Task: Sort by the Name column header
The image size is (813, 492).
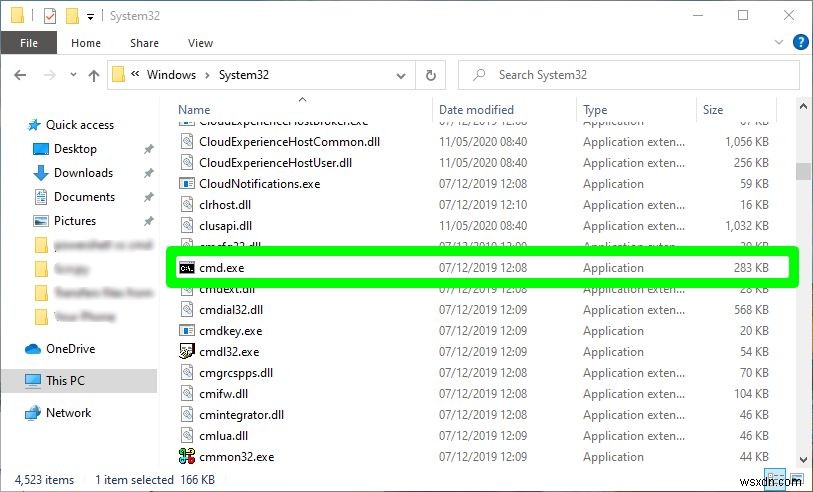Action: coord(194,110)
